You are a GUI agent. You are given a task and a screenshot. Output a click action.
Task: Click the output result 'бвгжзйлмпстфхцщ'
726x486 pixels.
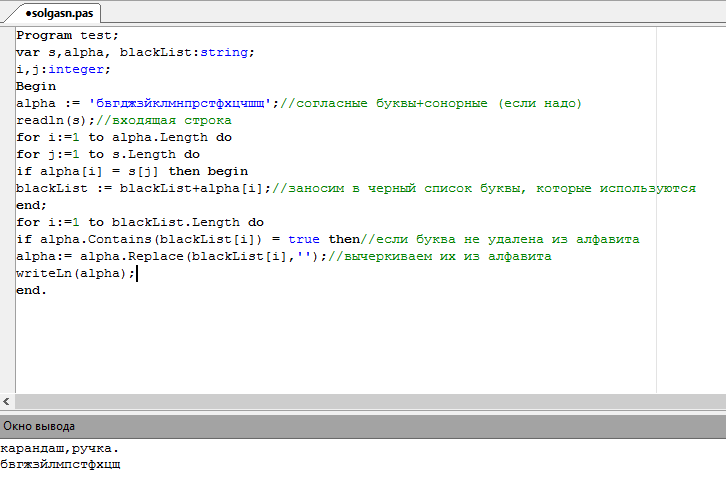pyautogui.click(x=60, y=464)
